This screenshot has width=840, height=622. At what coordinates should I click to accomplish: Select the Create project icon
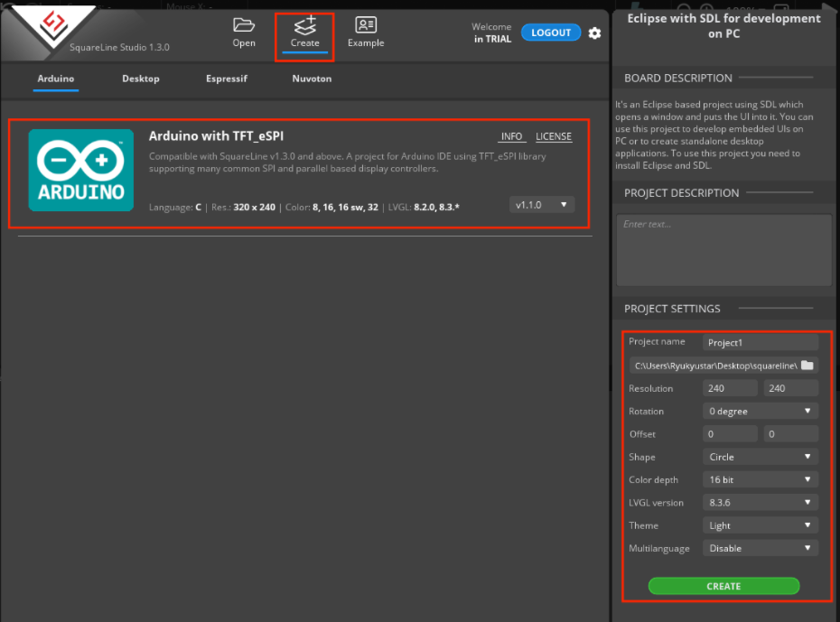pos(304,32)
